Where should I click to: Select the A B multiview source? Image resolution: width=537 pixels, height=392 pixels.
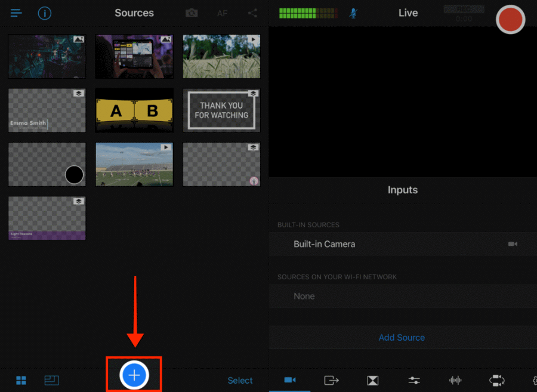pos(134,110)
